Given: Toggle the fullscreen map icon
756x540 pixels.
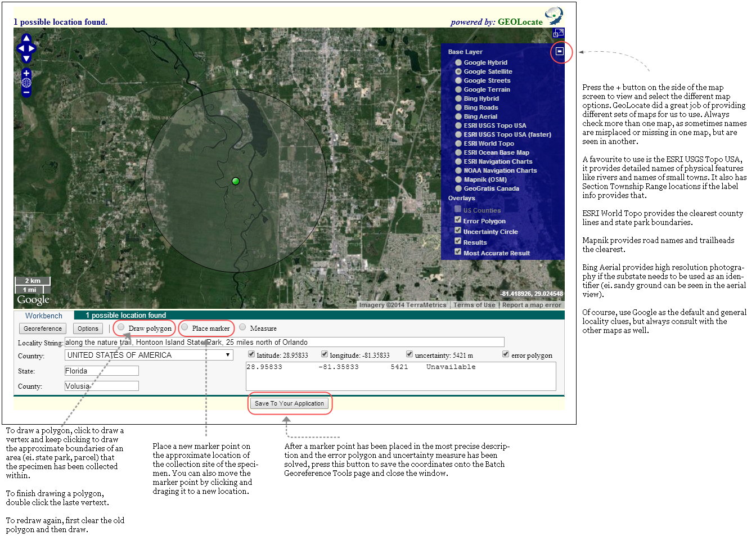Looking at the screenshot, I should (x=559, y=33).
